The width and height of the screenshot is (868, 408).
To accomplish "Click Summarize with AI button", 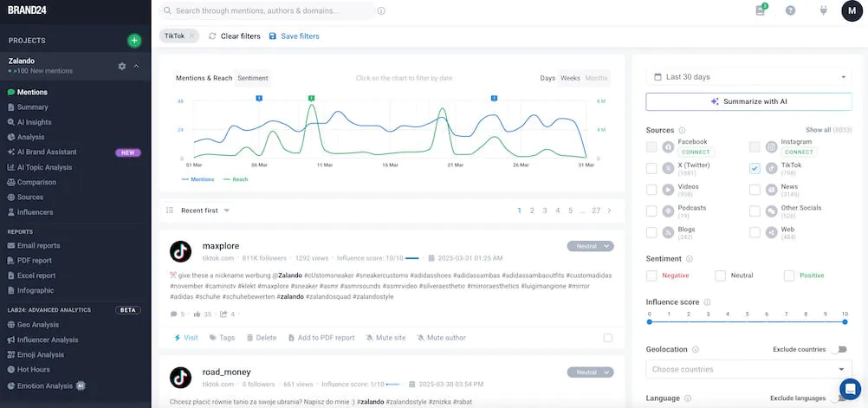I will [749, 102].
